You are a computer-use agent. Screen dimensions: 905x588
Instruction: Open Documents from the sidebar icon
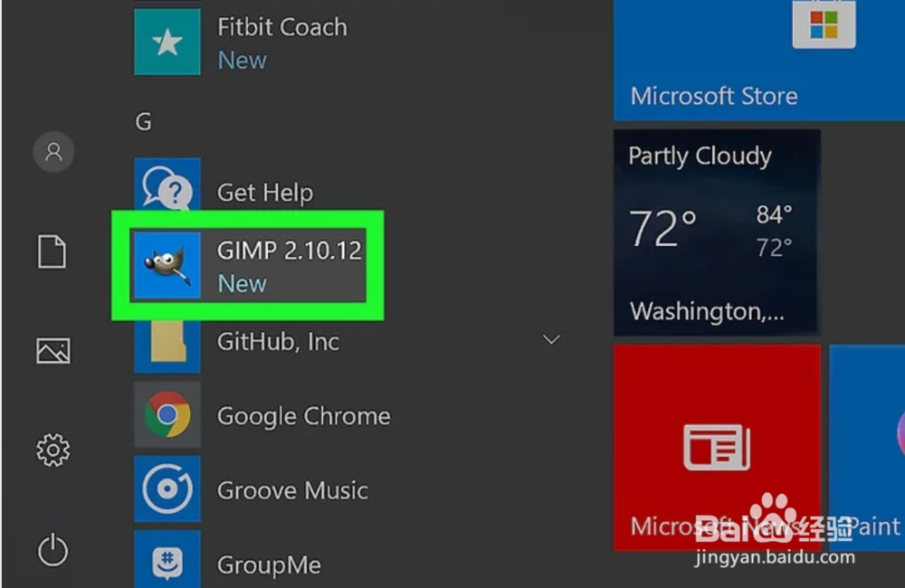52,251
